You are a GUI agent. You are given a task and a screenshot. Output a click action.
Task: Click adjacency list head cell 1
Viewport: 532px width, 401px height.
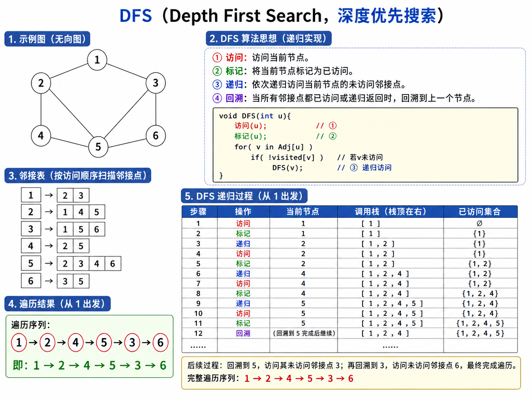tap(31, 195)
